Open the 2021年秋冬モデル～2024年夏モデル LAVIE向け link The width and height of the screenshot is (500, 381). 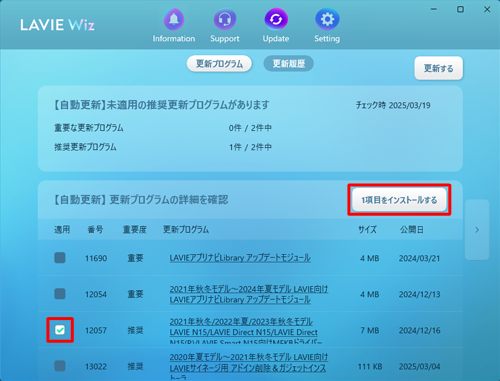coord(249,294)
